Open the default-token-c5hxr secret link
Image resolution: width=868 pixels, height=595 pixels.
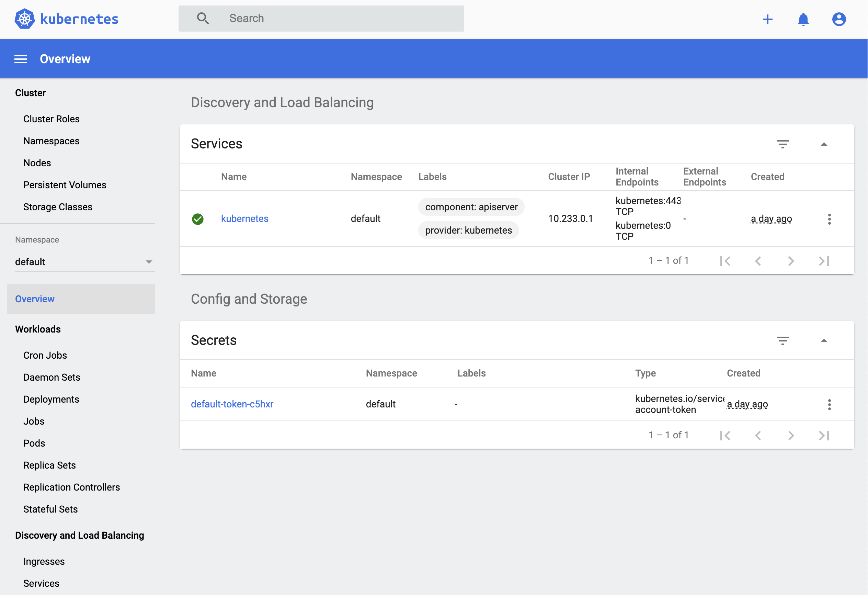coord(232,404)
